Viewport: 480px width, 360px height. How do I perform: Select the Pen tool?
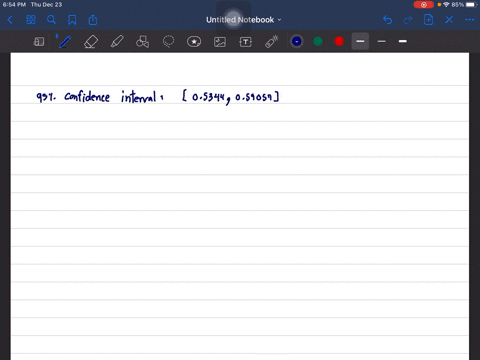pos(65,42)
